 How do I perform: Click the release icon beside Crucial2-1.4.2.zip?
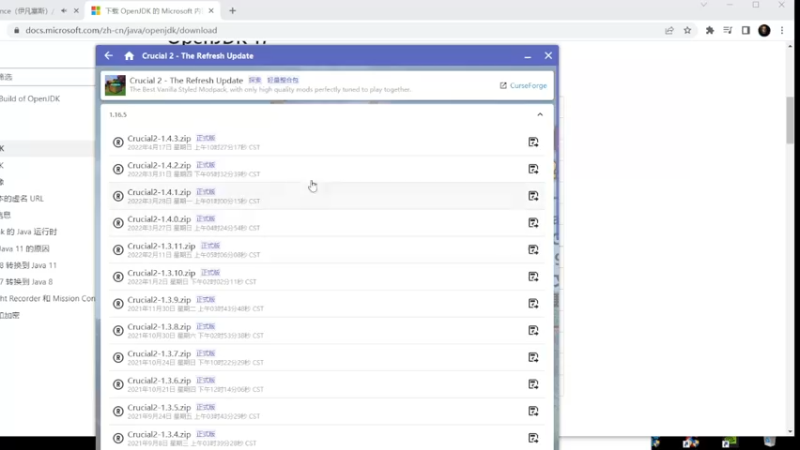tap(118, 169)
